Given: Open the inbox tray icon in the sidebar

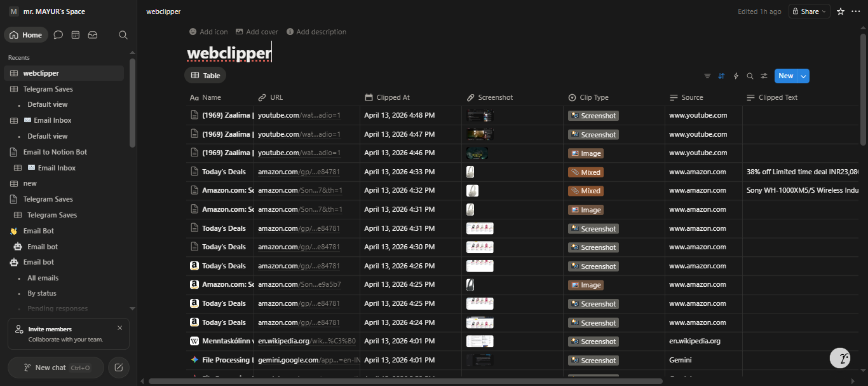Looking at the screenshot, I should (93, 35).
